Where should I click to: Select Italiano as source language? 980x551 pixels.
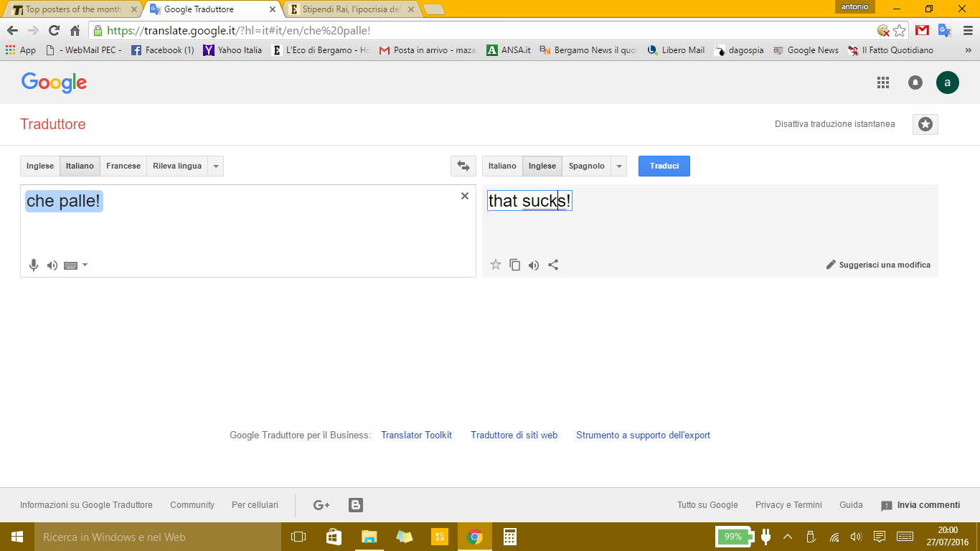(x=80, y=166)
